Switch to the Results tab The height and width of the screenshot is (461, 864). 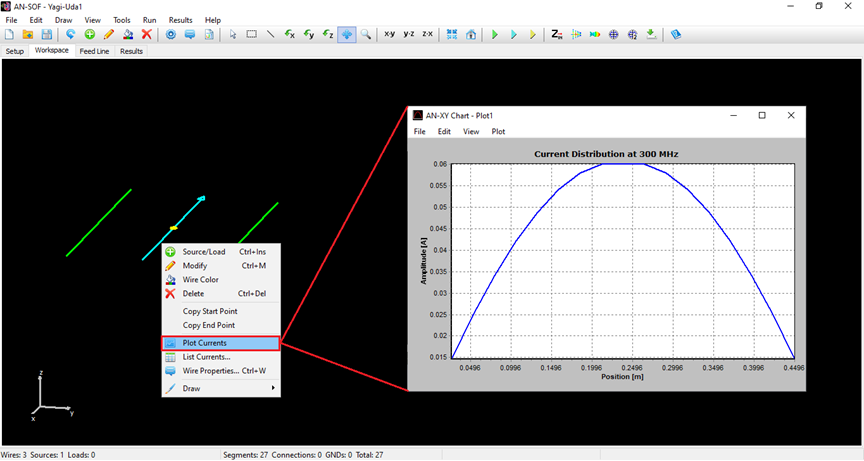[131, 51]
